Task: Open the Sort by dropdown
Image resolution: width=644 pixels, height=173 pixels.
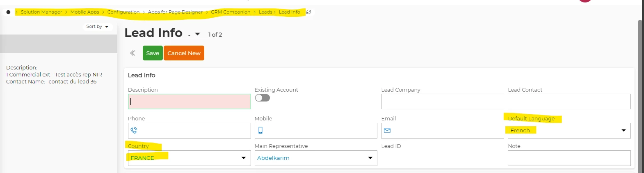Action: pyautogui.click(x=97, y=27)
